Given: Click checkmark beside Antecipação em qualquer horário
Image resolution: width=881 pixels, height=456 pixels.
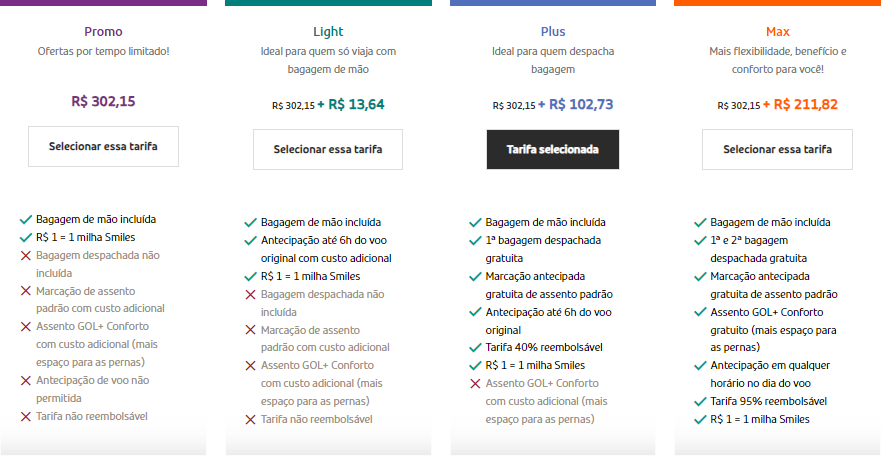Looking at the screenshot, I should click(700, 366).
